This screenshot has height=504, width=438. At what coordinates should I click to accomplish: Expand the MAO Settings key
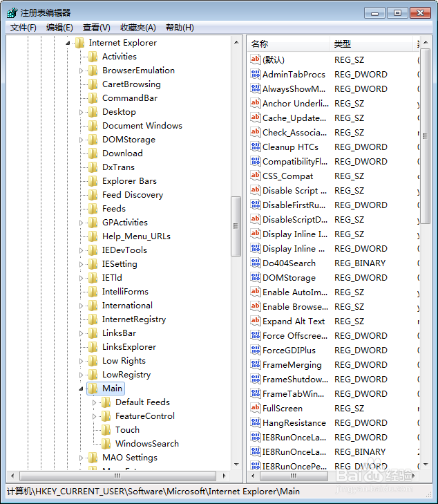pyautogui.click(x=81, y=458)
